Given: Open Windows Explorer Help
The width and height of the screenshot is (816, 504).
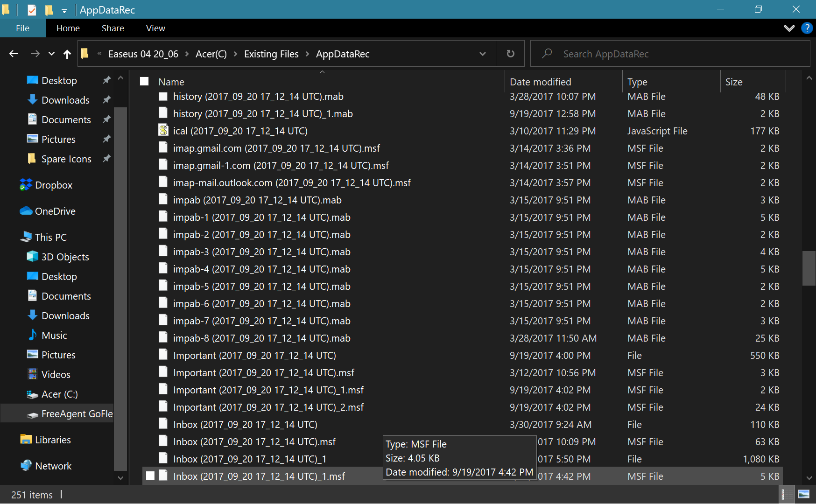Looking at the screenshot, I should (807, 28).
